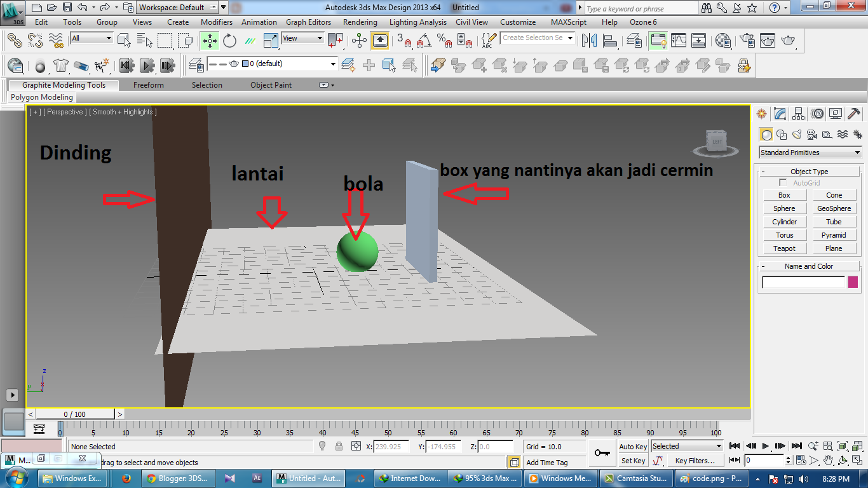Click the Unlink Selection icon
The image size is (868, 488).
tap(35, 40)
